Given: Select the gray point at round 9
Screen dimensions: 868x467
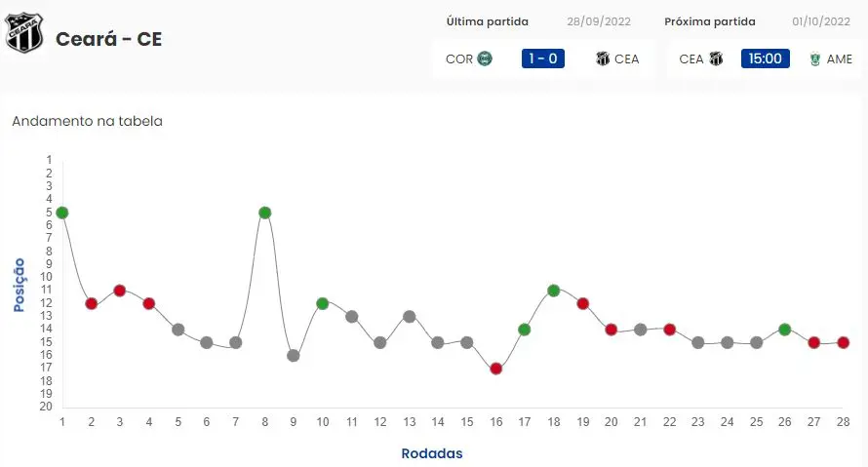Looking at the screenshot, I should [x=294, y=356].
